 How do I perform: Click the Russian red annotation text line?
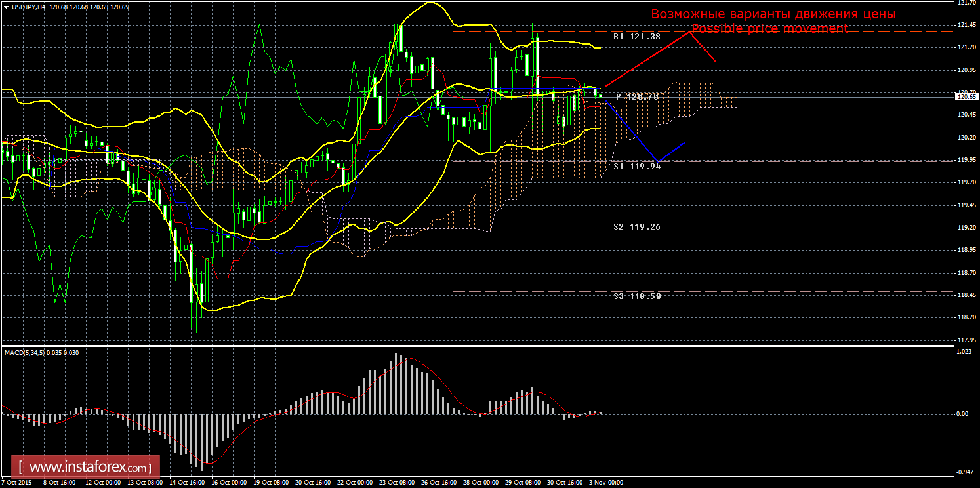773,14
